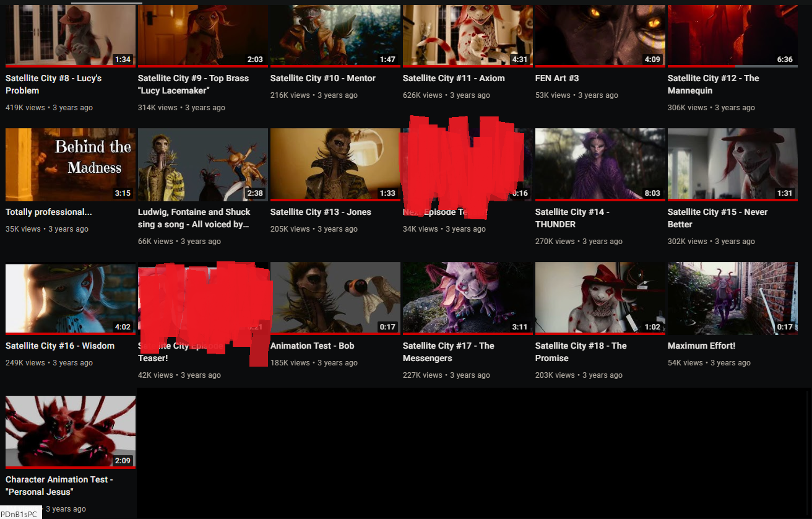Screen dimensions: 812x519
Task: Click the Totally professional... title link
Action: tap(49, 212)
